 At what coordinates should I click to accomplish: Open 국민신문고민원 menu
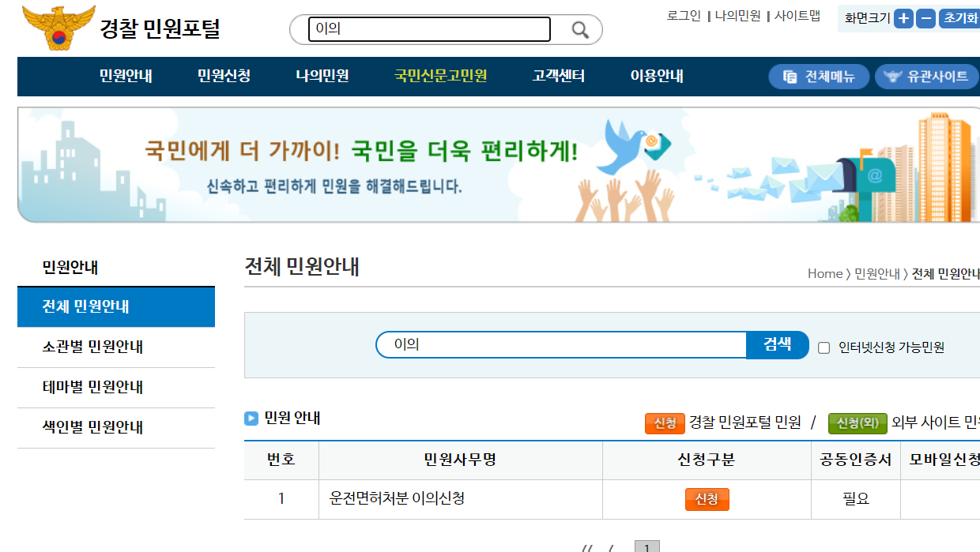click(440, 77)
